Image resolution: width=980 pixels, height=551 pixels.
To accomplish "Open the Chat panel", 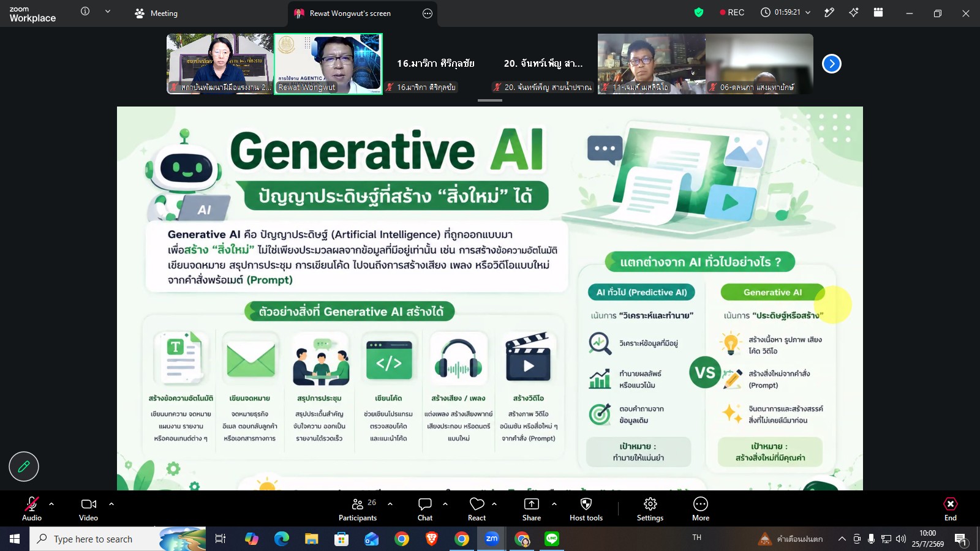I will pyautogui.click(x=425, y=504).
